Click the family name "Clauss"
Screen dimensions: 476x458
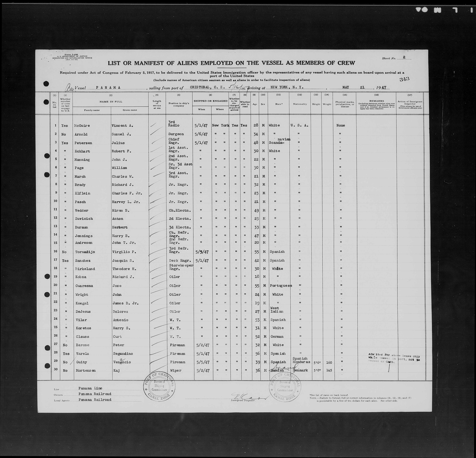(x=82, y=337)
